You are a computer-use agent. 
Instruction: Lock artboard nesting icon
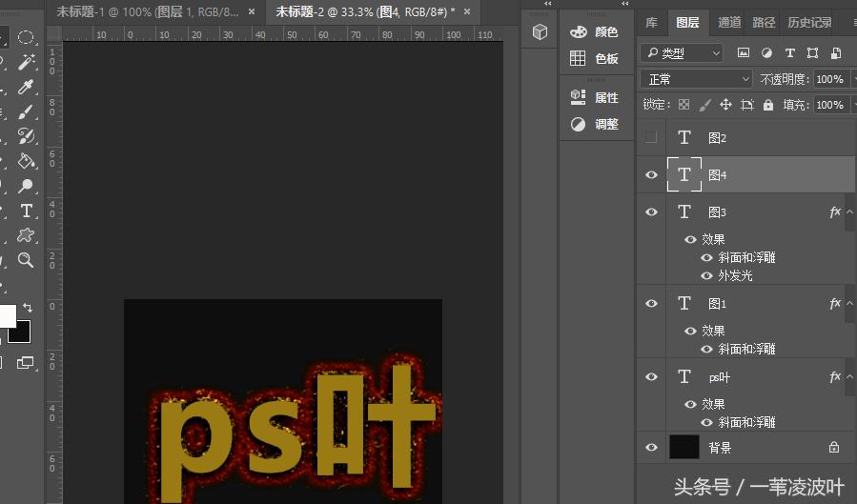pos(747,104)
